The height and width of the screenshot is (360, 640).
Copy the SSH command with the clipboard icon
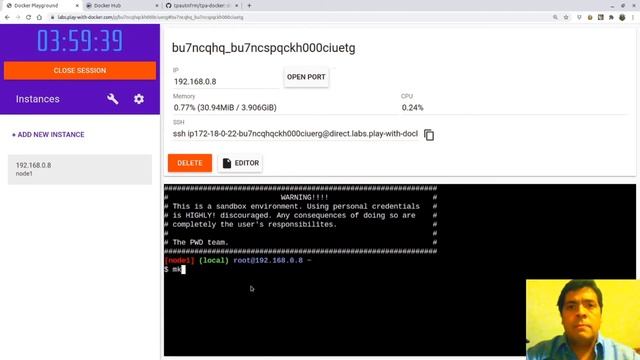tap(429, 135)
